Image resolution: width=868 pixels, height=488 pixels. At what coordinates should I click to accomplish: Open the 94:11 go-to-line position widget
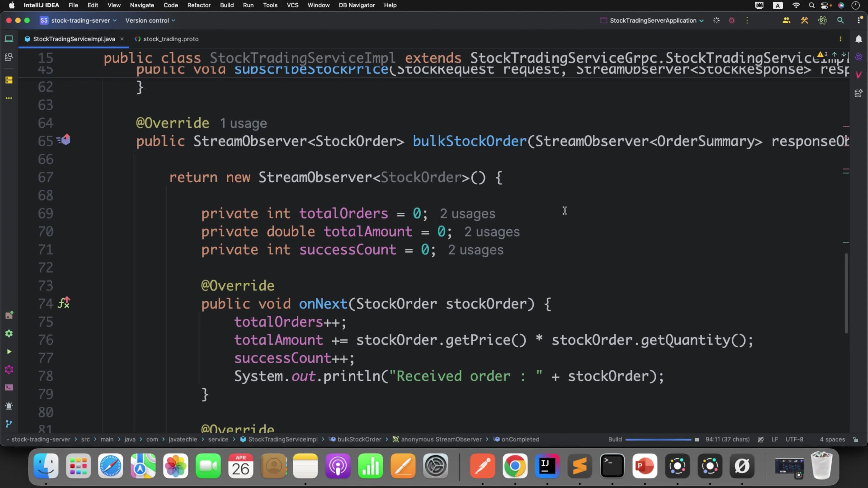click(x=727, y=439)
